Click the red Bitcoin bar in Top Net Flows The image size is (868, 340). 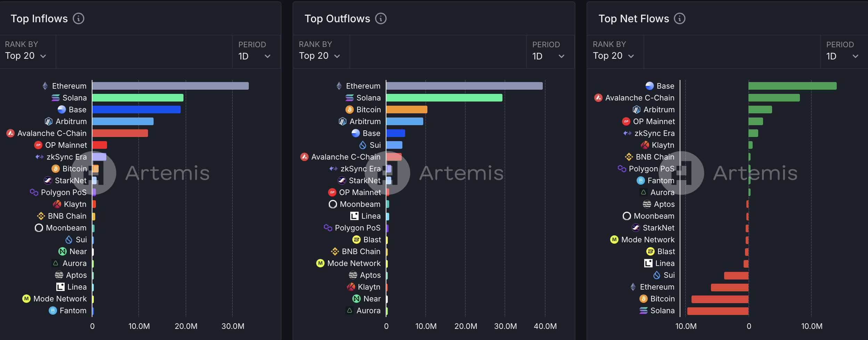[720, 299]
